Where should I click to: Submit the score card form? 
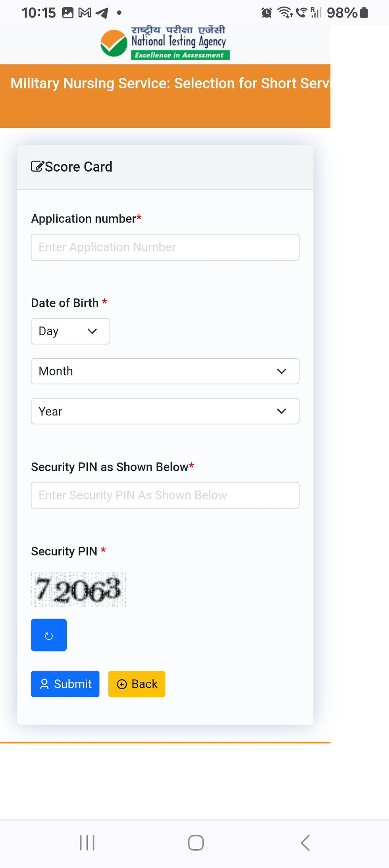coord(65,684)
